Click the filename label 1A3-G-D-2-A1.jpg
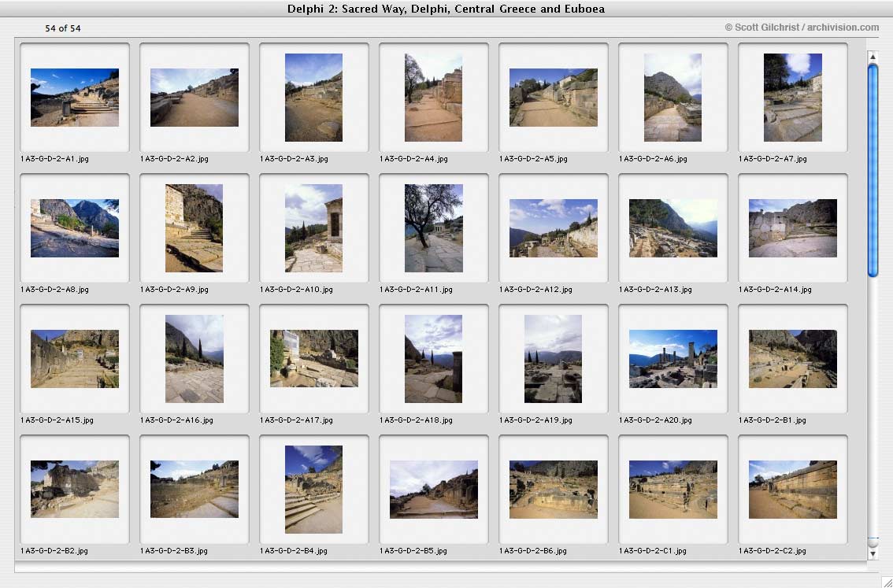 pyautogui.click(x=54, y=159)
